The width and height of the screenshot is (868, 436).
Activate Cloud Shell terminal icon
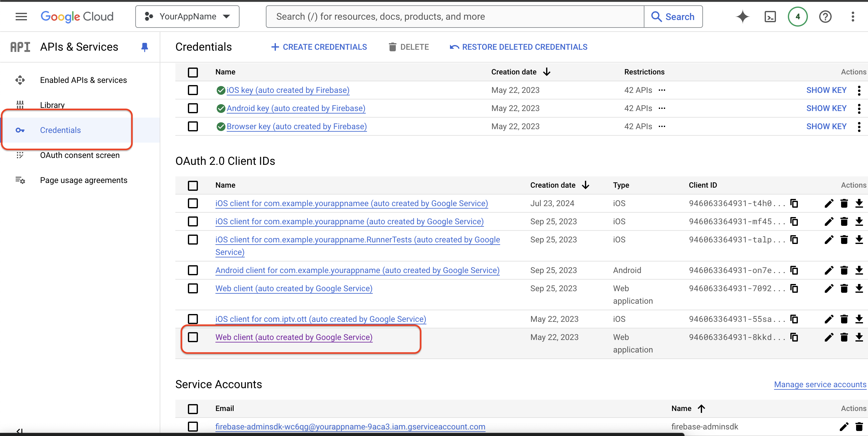[770, 17]
